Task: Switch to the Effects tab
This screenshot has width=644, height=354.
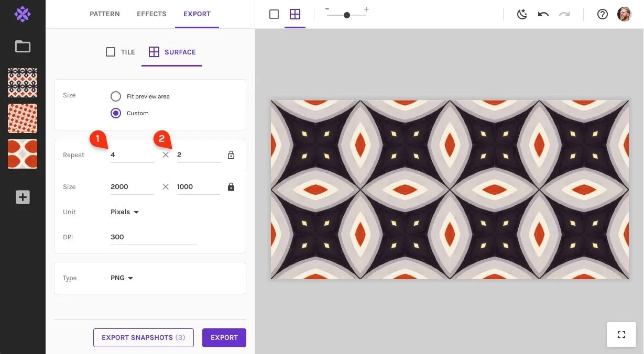Action: point(151,14)
